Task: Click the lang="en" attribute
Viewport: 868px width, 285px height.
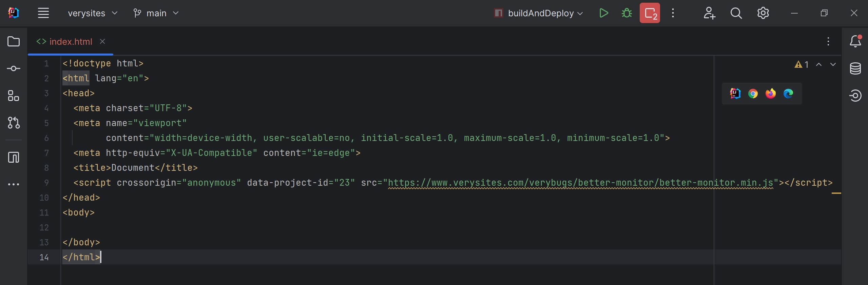Action: pos(119,78)
